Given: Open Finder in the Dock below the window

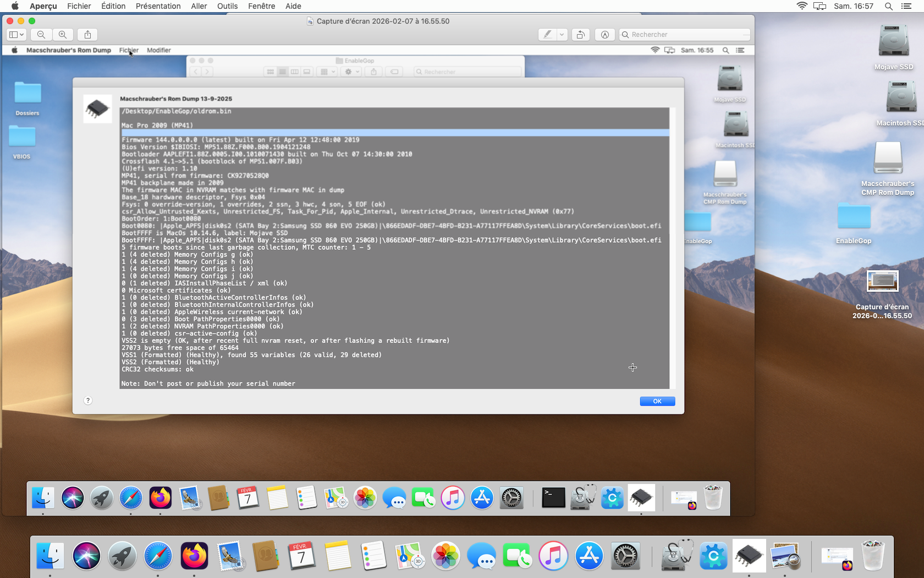Looking at the screenshot, I should coord(51,555).
